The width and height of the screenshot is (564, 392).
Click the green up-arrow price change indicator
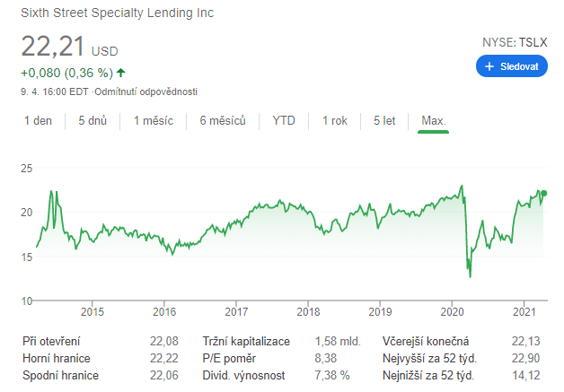click(x=121, y=73)
